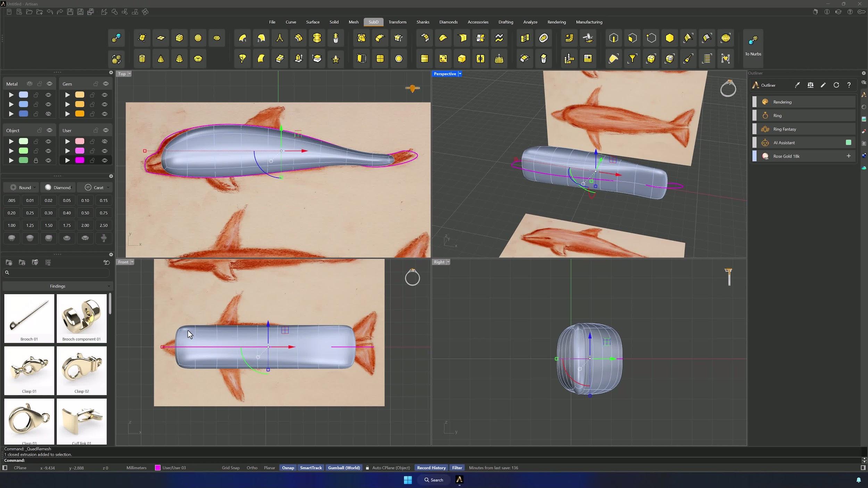Click the Diamond material button
The height and width of the screenshot is (488, 868).
58,187
